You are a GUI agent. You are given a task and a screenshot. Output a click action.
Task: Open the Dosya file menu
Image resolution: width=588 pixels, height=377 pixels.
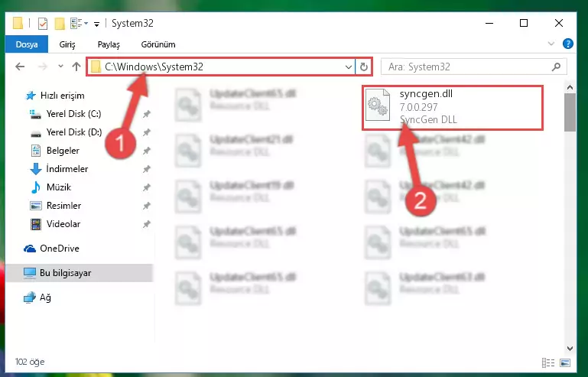pyautogui.click(x=27, y=44)
